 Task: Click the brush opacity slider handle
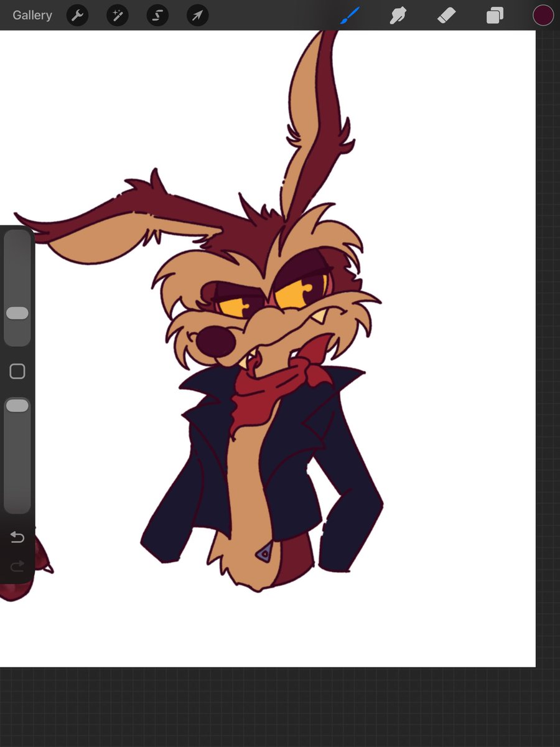pyautogui.click(x=17, y=406)
